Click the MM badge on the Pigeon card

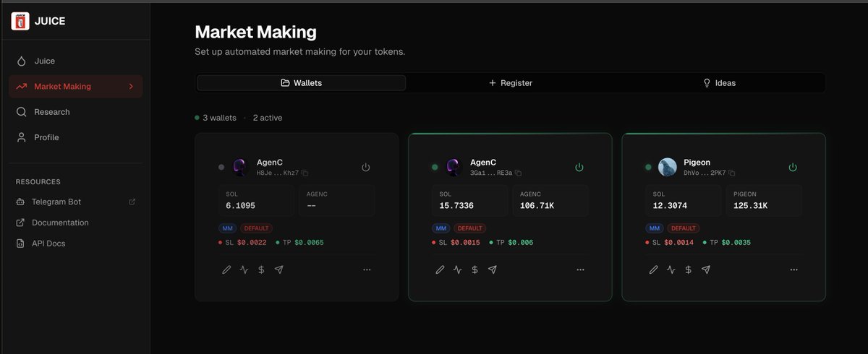pos(654,228)
